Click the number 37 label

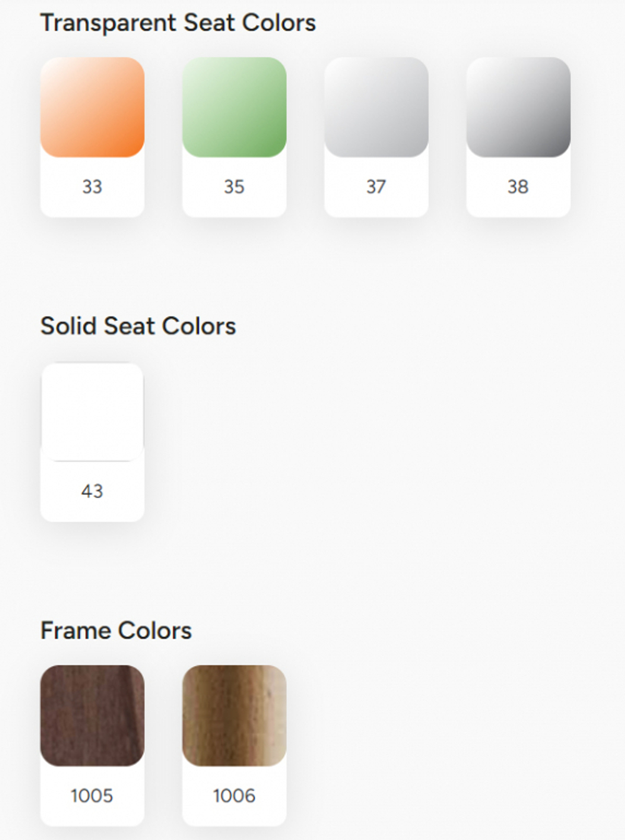(x=376, y=186)
